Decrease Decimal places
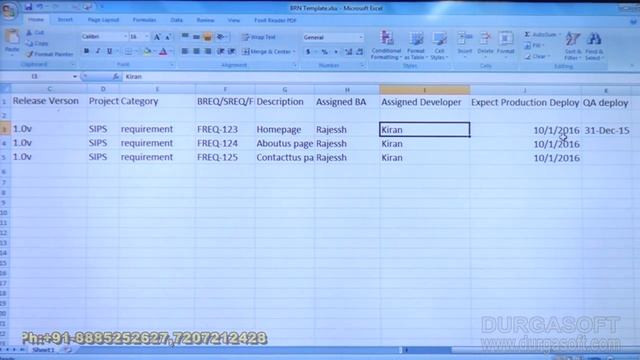 pyautogui.click(x=360, y=52)
